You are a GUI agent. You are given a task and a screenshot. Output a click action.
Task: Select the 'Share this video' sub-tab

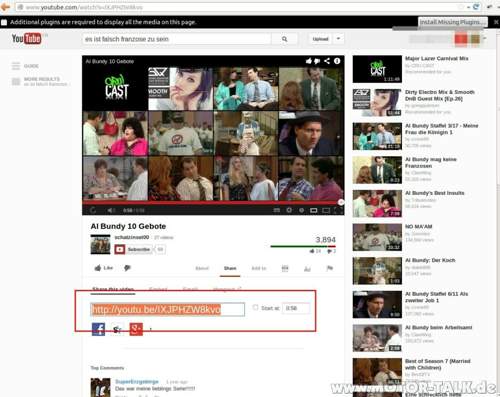click(x=113, y=289)
